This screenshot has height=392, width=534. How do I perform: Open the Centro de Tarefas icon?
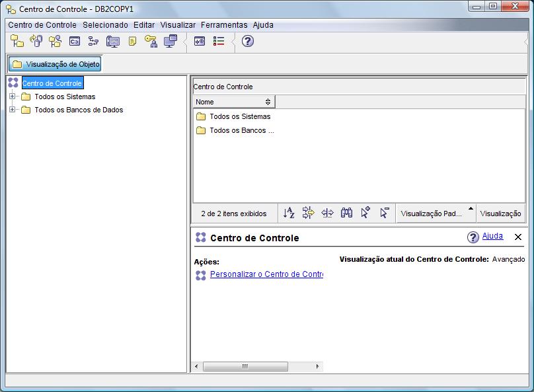click(93, 41)
